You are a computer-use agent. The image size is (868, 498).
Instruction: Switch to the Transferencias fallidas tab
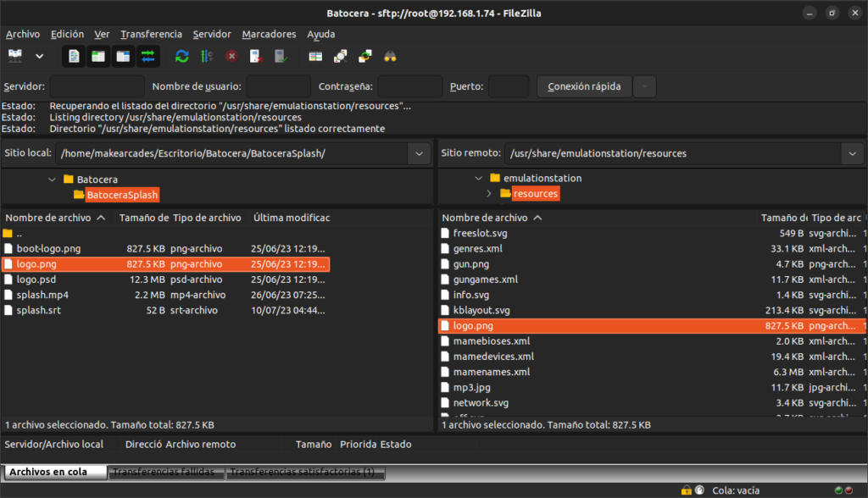166,472
